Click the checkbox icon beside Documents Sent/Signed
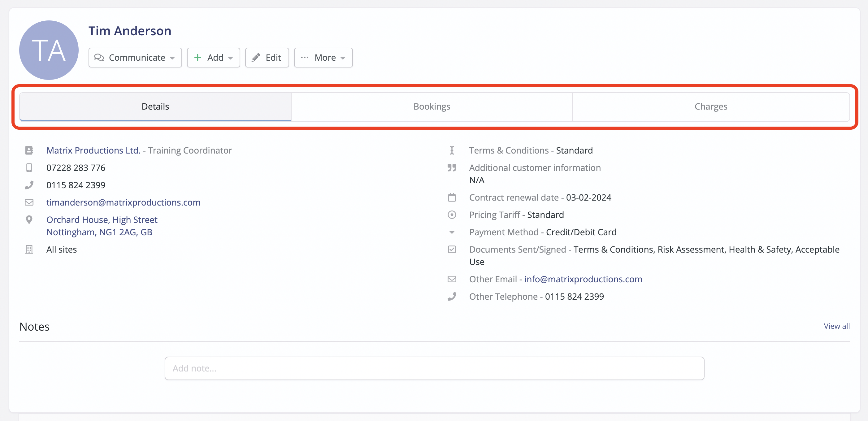The height and width of the screenshot is (421, 868). coord(452,250)
